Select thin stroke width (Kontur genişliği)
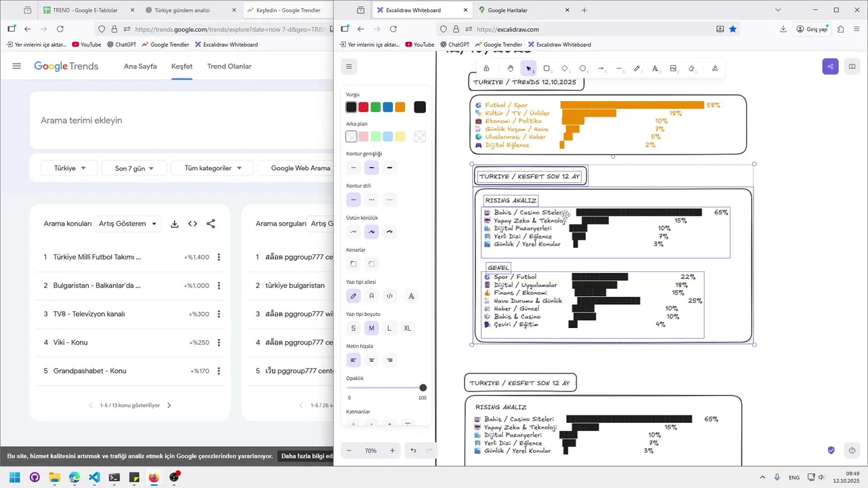 353,167
